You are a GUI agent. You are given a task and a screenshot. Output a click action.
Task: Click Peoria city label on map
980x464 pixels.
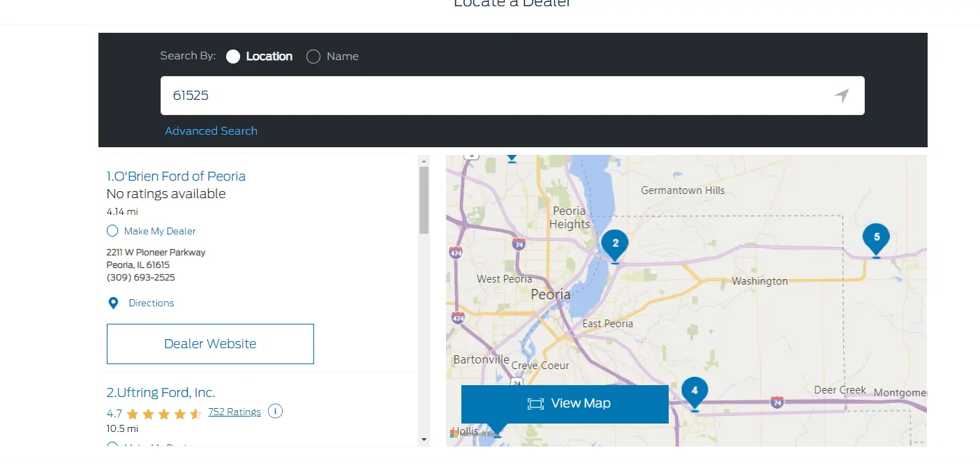click(551, 294)
